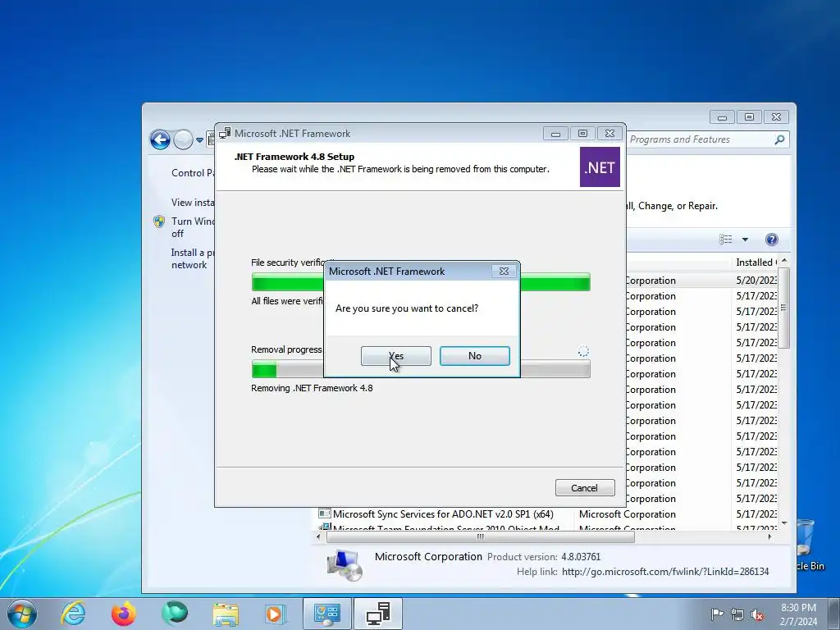Click Turn Windows features shield icon
Viewport: 840px width, 630px height.
pos(159,221)
